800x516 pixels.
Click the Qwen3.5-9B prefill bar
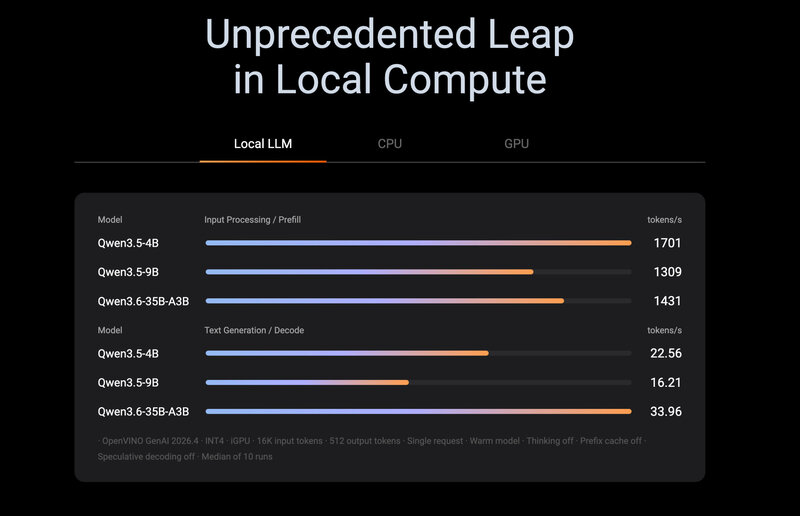pos(418,272)
